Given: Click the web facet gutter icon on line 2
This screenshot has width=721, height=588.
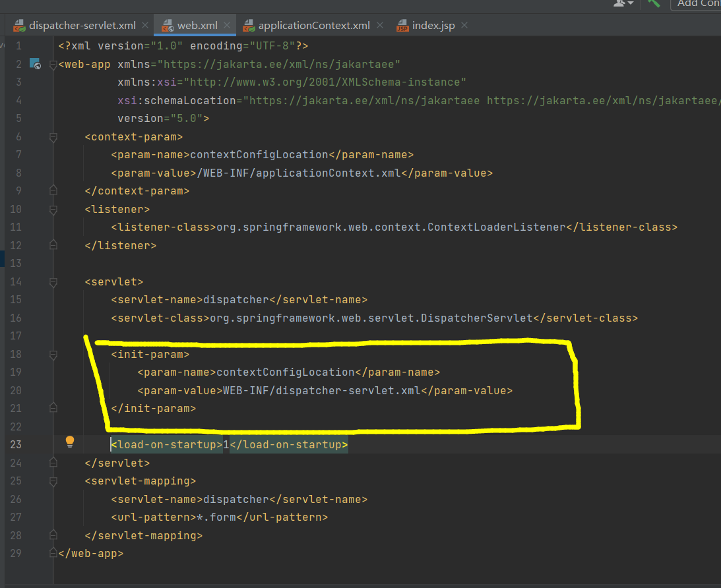Looking at the screenshot, I should [36, 64].
